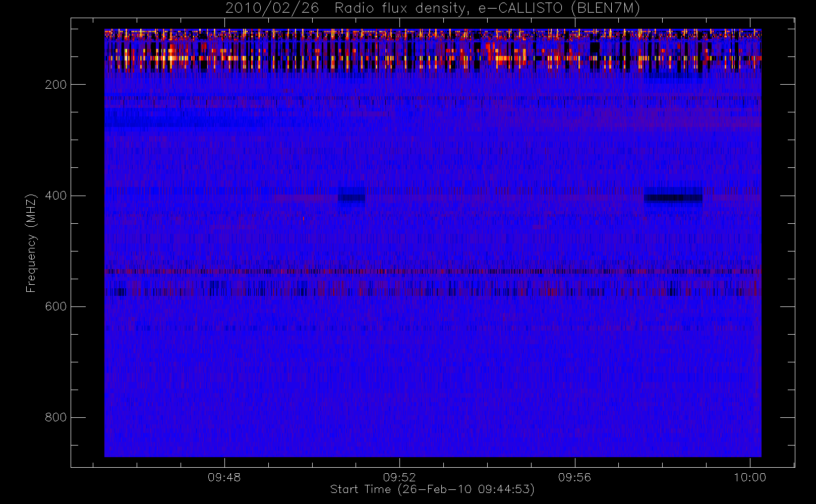This screenshot has height=504, width=816.
Task: Click the 10:00 time tick label
Action: click(750, 477)
